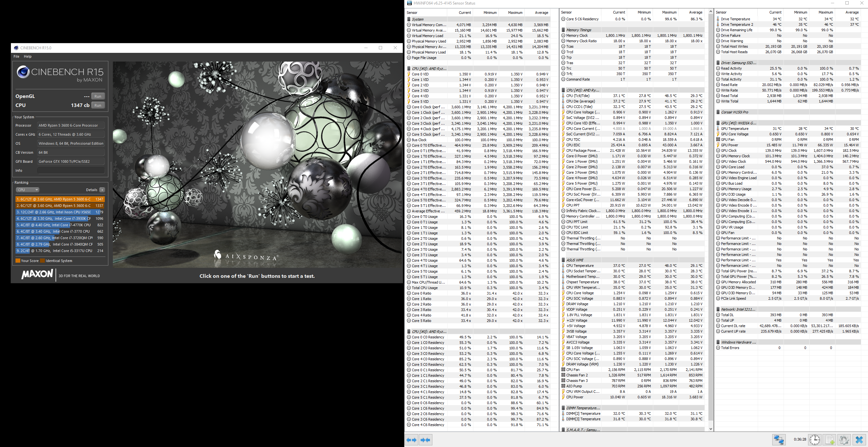Open the Ranking Details arrow button

[x=102, y=189]
